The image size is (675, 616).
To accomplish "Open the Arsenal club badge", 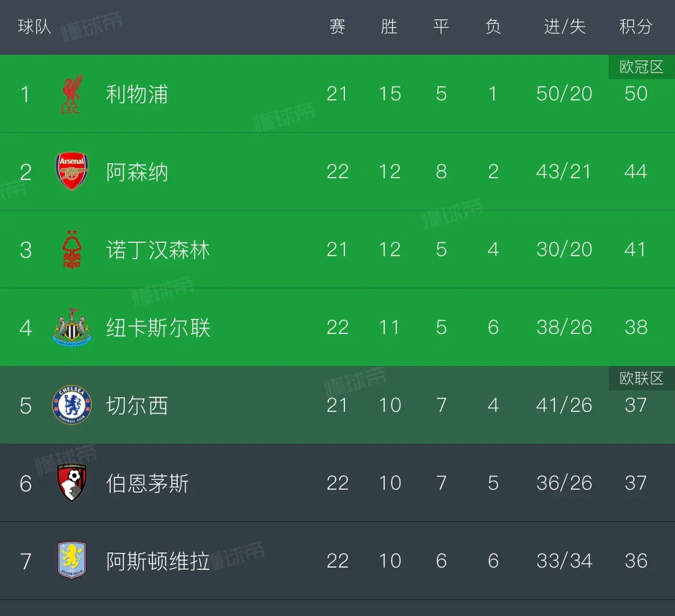I will tap(72, 171).
